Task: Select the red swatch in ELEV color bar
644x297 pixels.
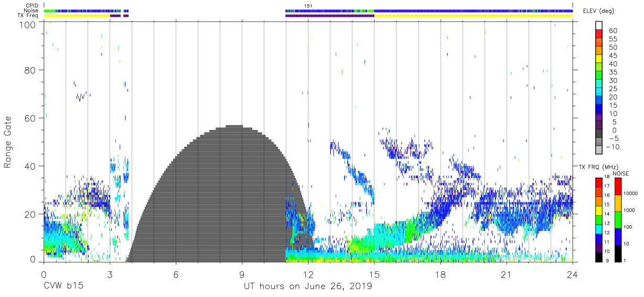Action: click(599, 35)
